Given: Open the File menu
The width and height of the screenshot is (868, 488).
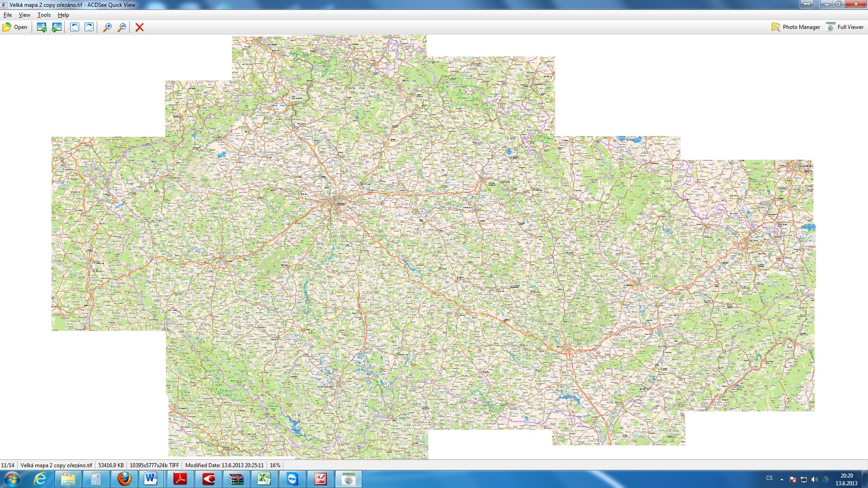Looking at the screenshot, I should pos(8,15).
